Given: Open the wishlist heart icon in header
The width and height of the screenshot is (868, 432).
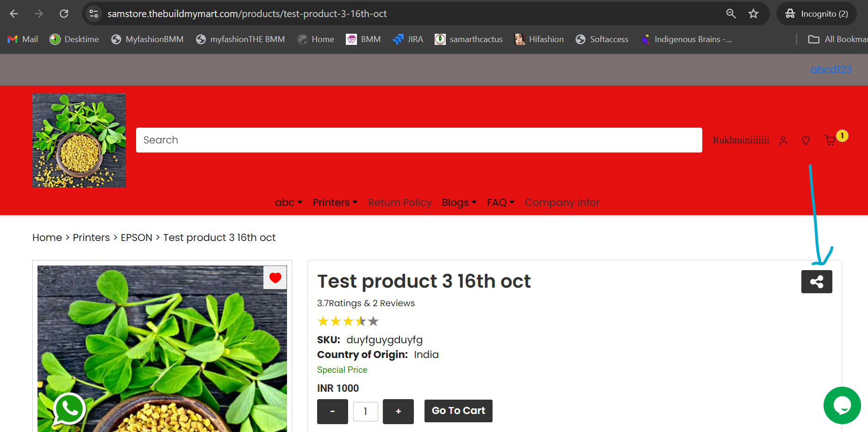Looking at the screenshot, I should click(x=806, y=141).
